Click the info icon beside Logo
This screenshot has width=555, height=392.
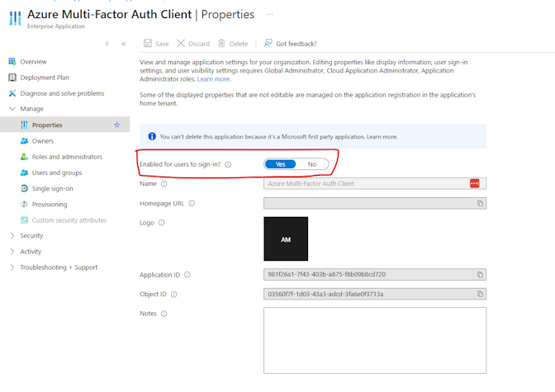[161, 223]
